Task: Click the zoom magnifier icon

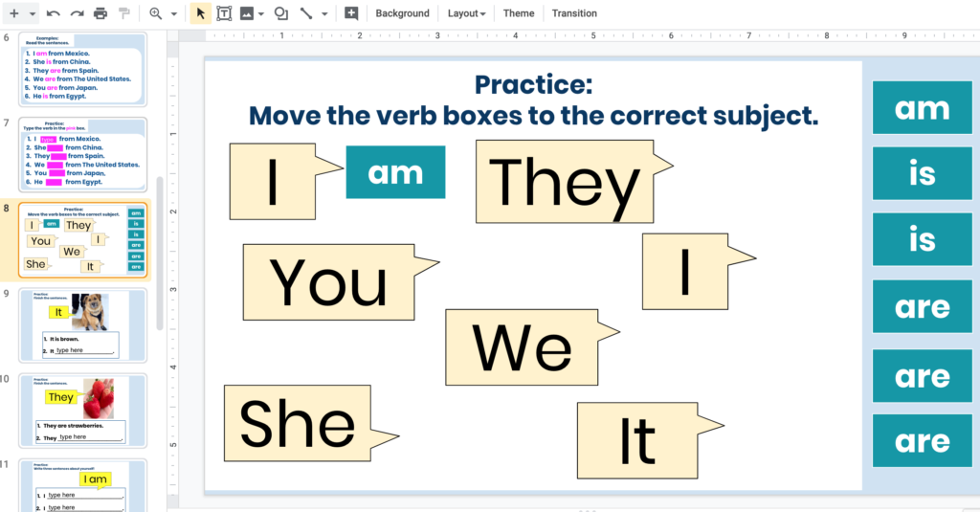Action: tap(156, 13)
